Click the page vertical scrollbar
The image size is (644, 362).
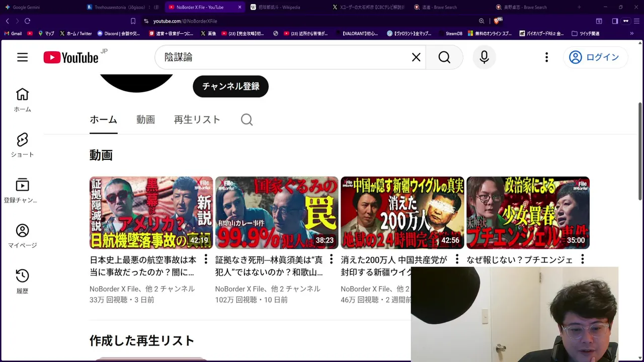[x=640, y=151]
